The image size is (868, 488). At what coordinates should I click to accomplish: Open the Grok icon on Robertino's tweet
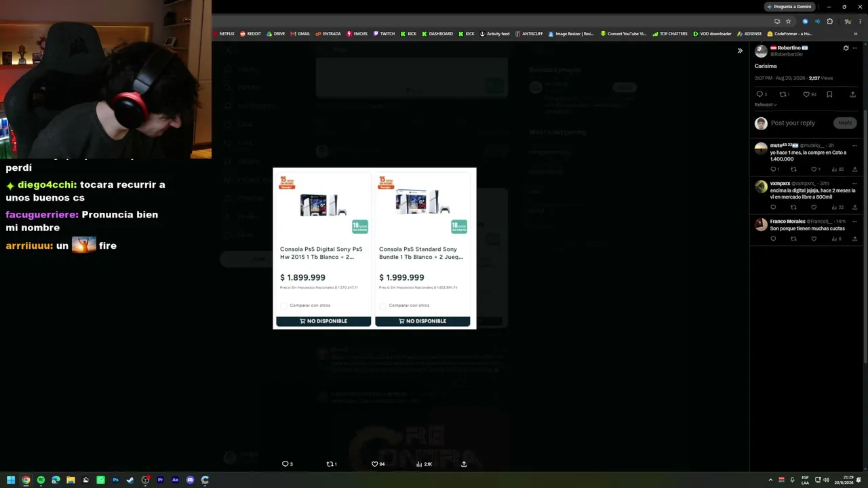(x=846, y=48)
